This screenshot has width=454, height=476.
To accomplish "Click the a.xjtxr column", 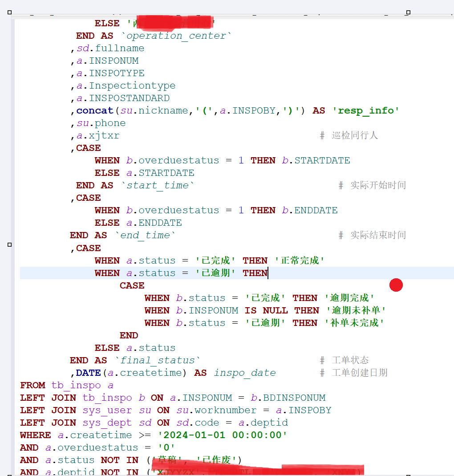I will [98, 135].
